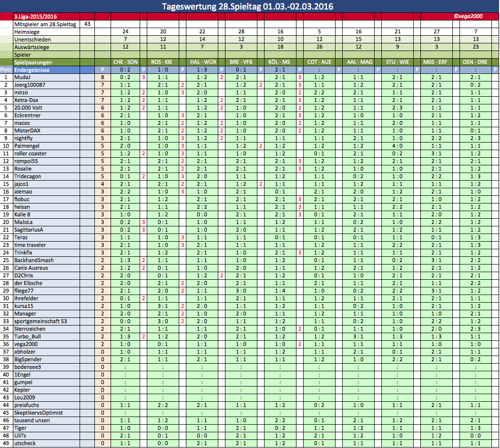Select the OSN · DRE match header

pyautogui.click(x=475, y=62)
